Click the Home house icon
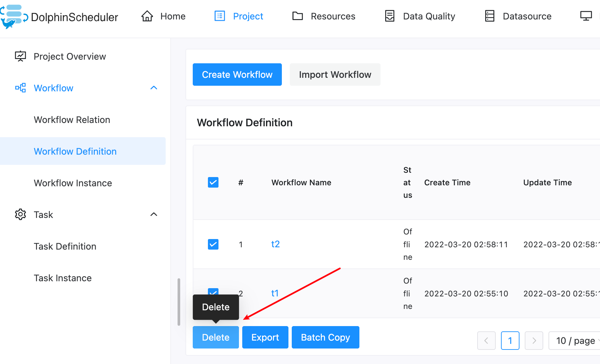 147,16
